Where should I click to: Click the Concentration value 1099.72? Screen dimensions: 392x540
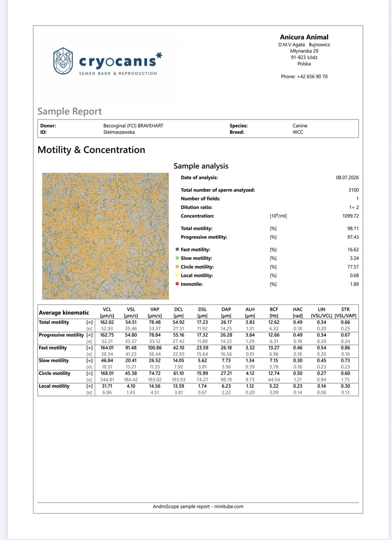(x=351, y=216)
